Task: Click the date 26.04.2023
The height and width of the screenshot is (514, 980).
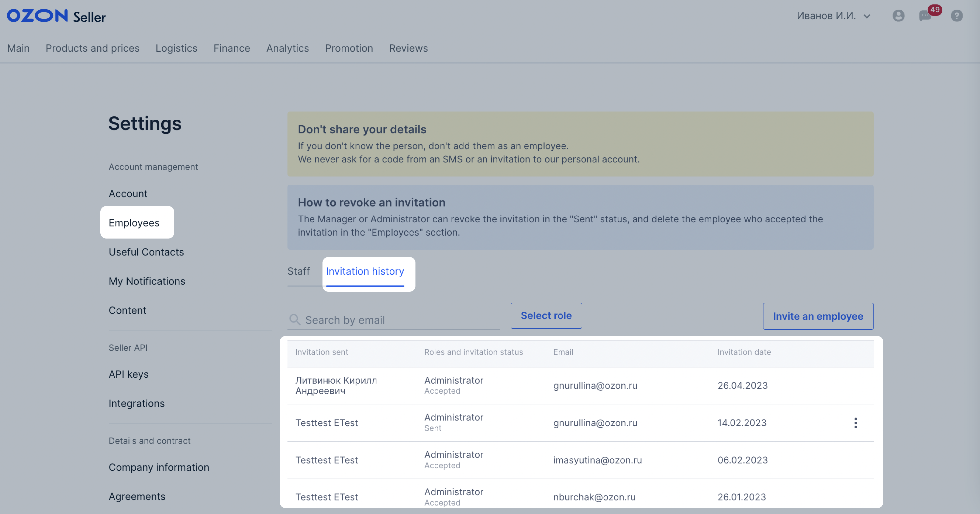Action: tap(743, 385)
